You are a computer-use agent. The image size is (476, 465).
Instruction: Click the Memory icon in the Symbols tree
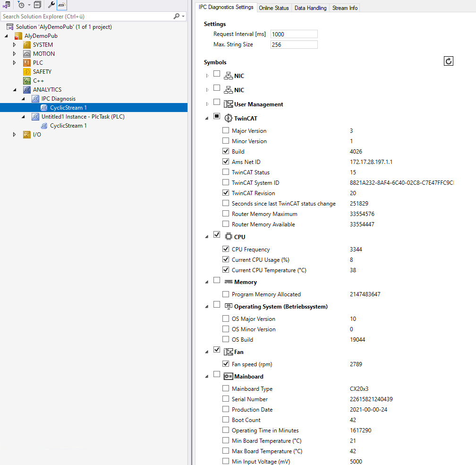[229, 282]
